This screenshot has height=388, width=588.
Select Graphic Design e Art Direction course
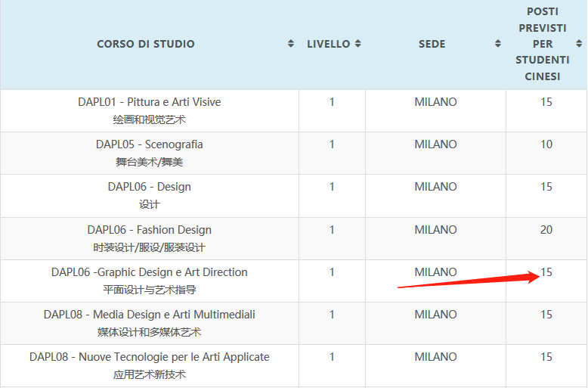(150, 272)
